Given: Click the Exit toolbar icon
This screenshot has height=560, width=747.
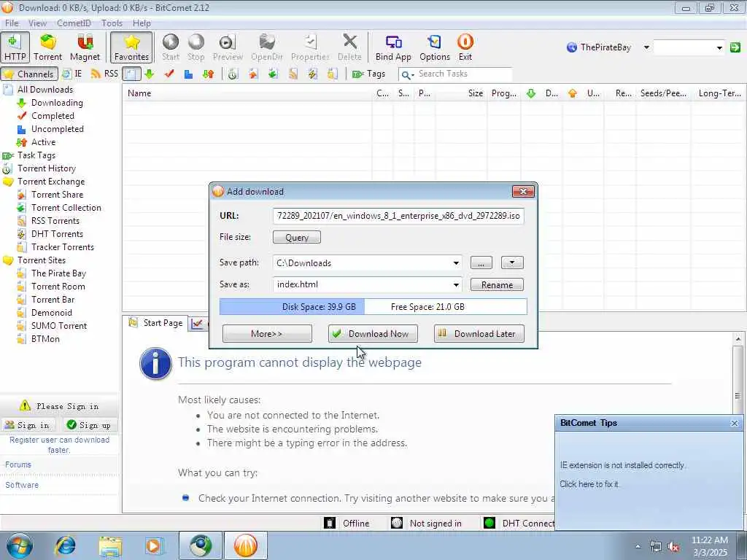Looking at the screenshot, I should coord(465,47).
